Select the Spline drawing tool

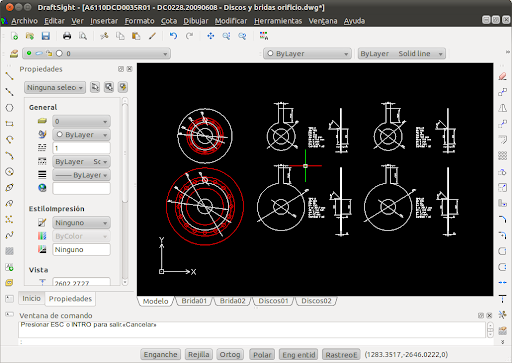tap(9, 235)
